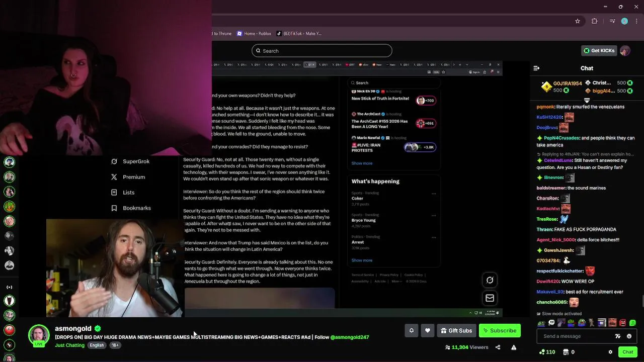The image size is (644, 362).
Task: Share the stream with share icon
Action: point(498,347)
